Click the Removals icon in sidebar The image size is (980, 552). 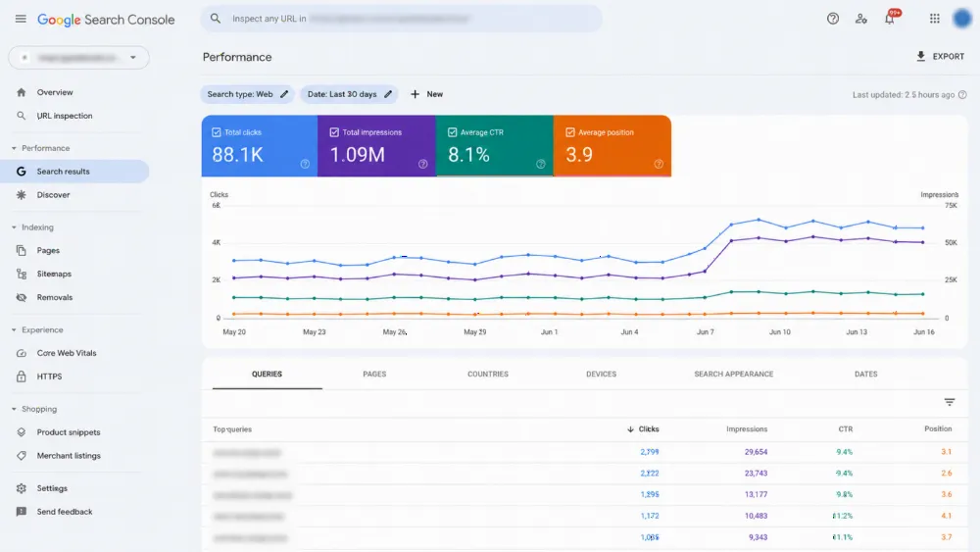[x=22, y=297]
